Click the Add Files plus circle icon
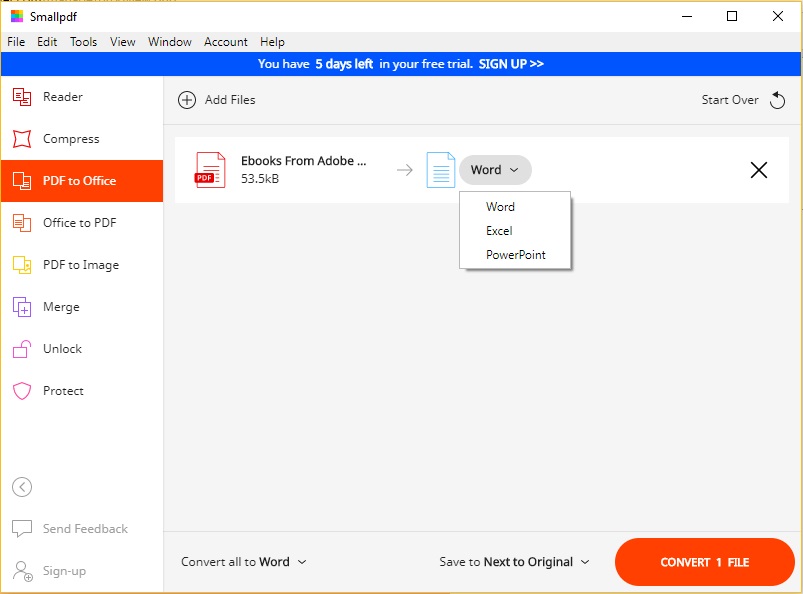The height and width of the screenshot is (594, 803). pyautogui.click(x=187, y=100)
